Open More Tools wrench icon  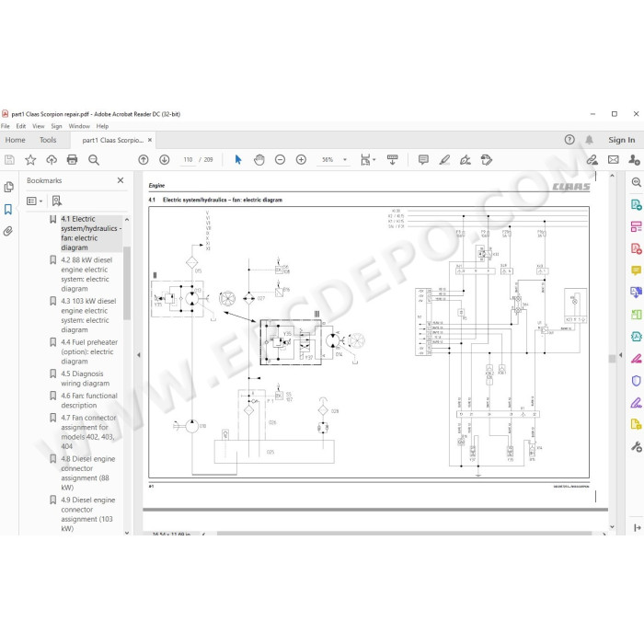(636, 447)
